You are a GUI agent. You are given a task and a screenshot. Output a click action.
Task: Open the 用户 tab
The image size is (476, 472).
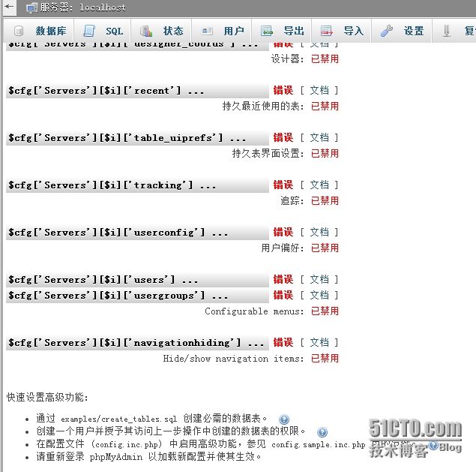click(234, 31)
